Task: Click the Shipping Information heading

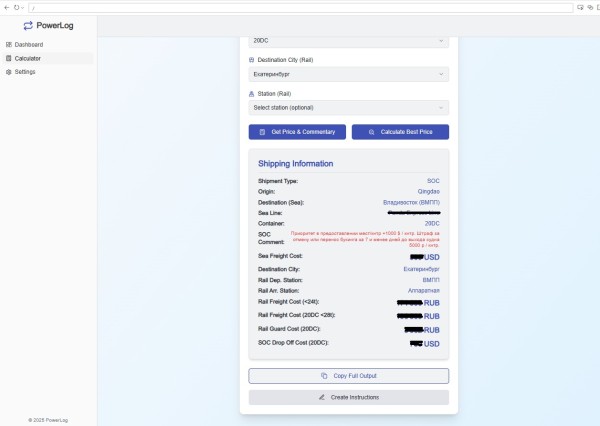Action: pos(295,164)
